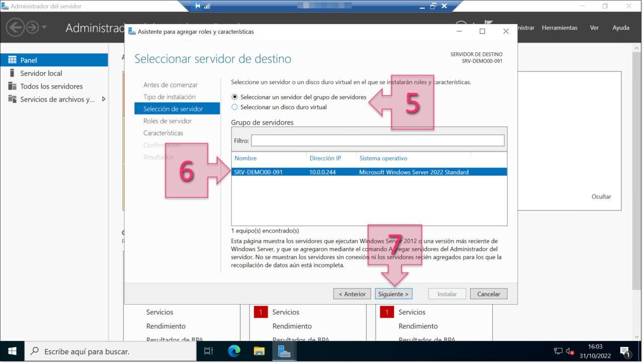The height and width of the screenshot is (364, 644).
Task: Go to Roles de servidor wizard step
Action: [x=168, y=121]
